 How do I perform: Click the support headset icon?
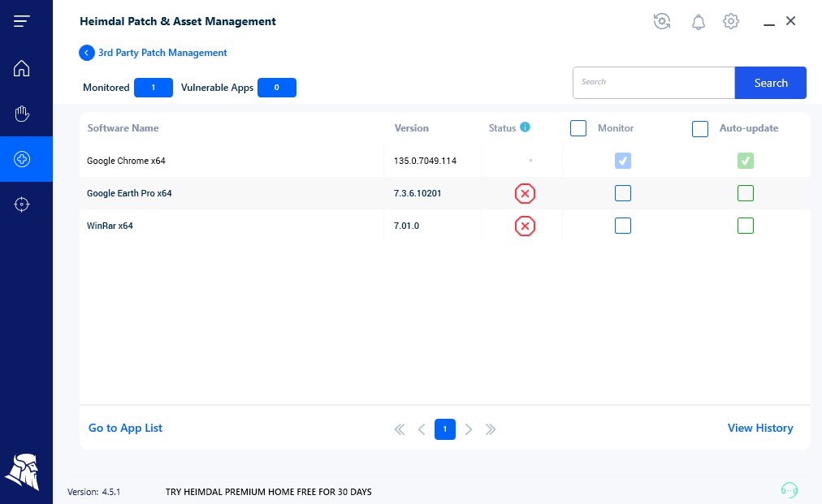point(789,489)
